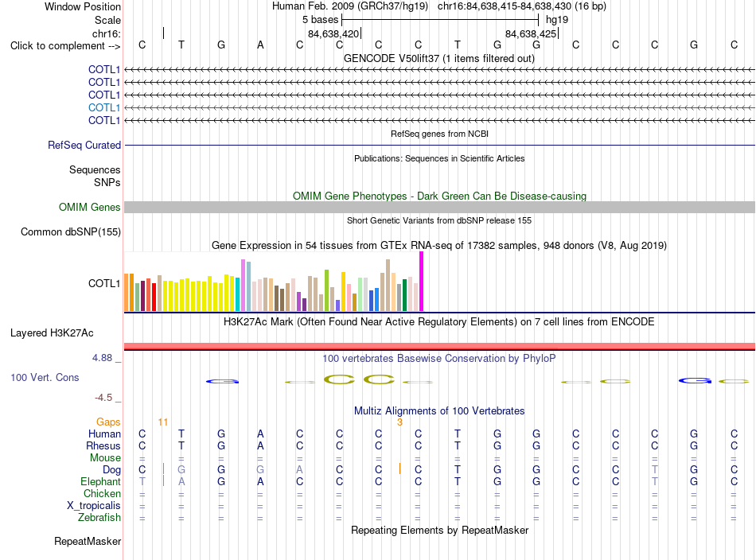Click the green OMIM Gene Phenotypes title
The width and height of the screenshot is (756, 560).
pyautogui.click(x=439, y=196)
